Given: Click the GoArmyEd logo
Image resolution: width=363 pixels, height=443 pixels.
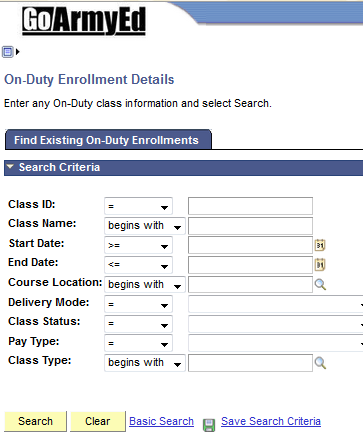Looking at the screenshot, I should pos(84,21).
